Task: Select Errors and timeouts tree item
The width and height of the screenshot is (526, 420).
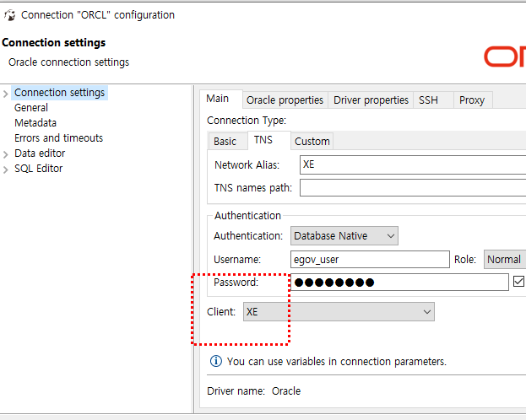Action: click(58, 137)
